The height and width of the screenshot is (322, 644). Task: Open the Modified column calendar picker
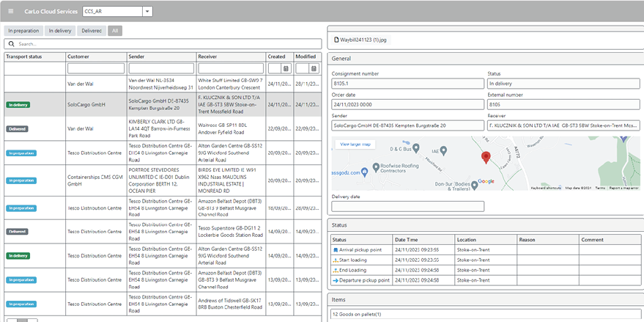314,68
